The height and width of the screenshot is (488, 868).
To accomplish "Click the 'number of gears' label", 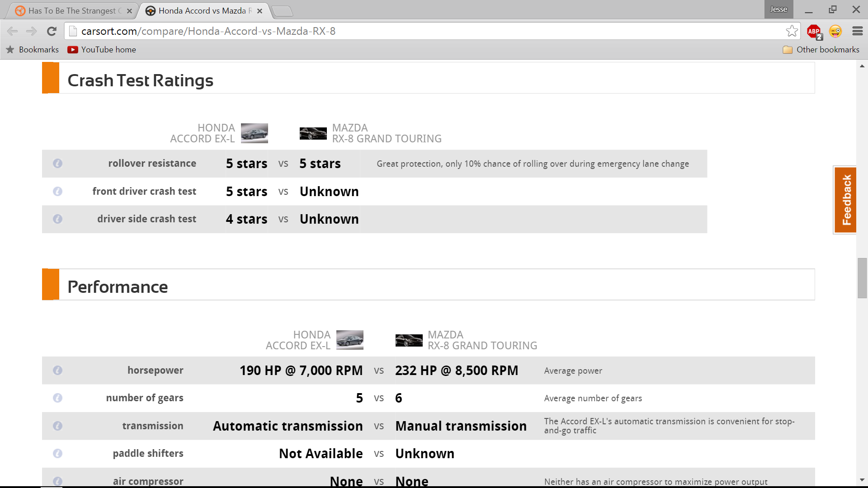I will point(145,398).
